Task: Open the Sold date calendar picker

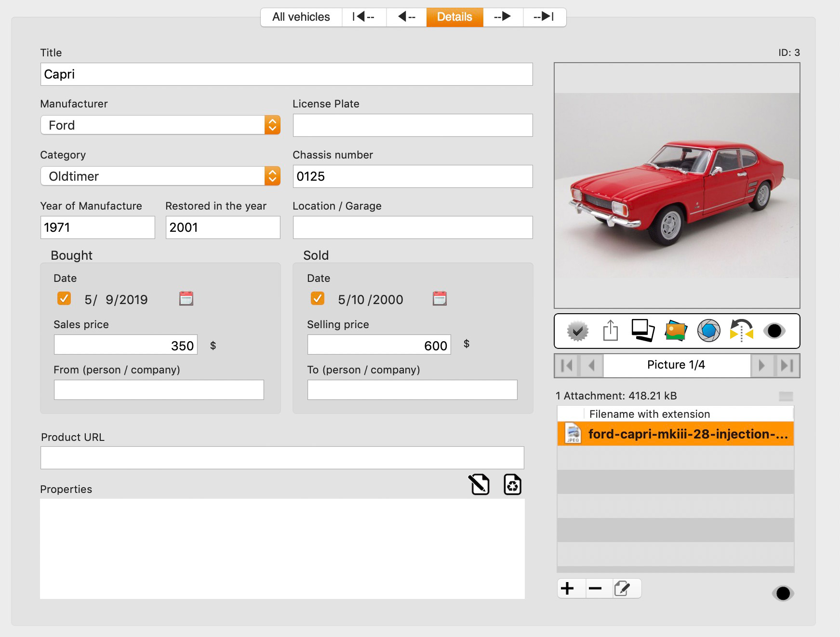Action: click(x=440, y=298)
